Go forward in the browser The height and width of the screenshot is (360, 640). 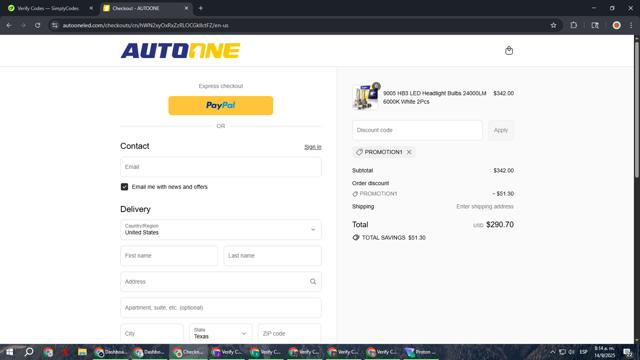(23, 25)
